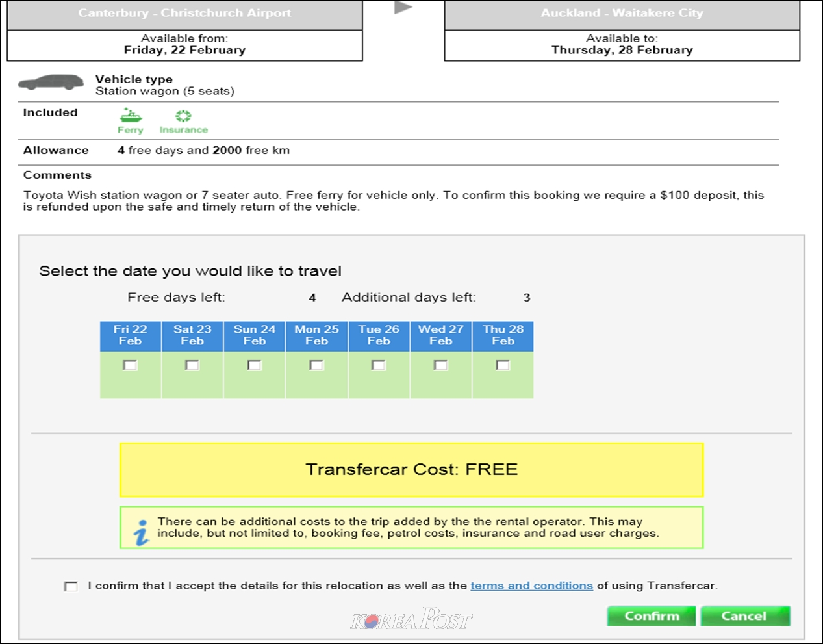Click the Thu 28 Feb date header
The width and height of the screenshot is (823, 644).
click(503, 335)
